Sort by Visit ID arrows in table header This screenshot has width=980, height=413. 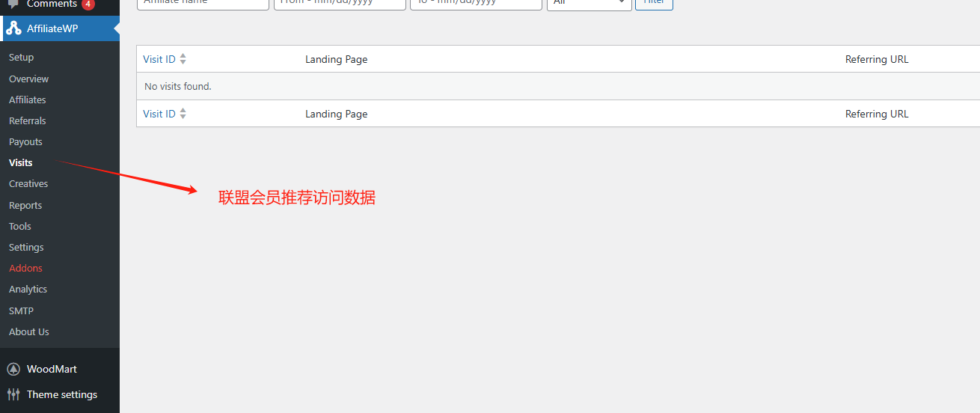tap(183, 59)
